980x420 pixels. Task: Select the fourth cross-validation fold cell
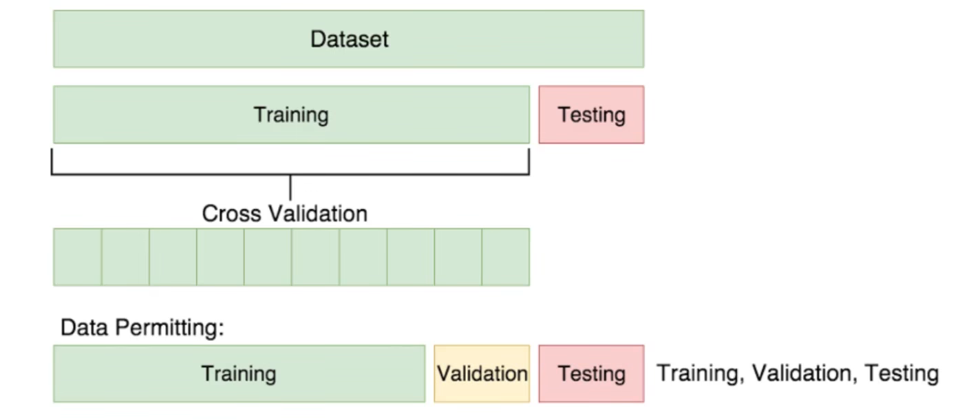click(x=220, y=257)
